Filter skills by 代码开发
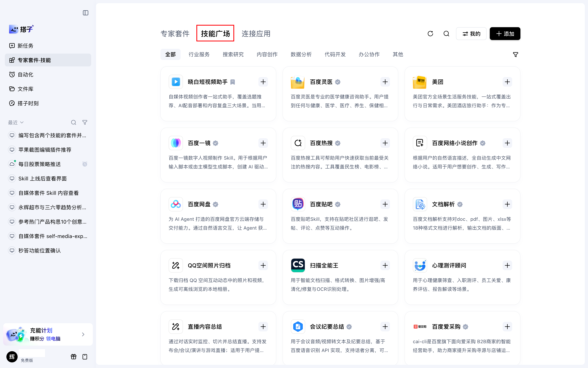Viewport: 588px width, 368px height. [x=335, y=54]
